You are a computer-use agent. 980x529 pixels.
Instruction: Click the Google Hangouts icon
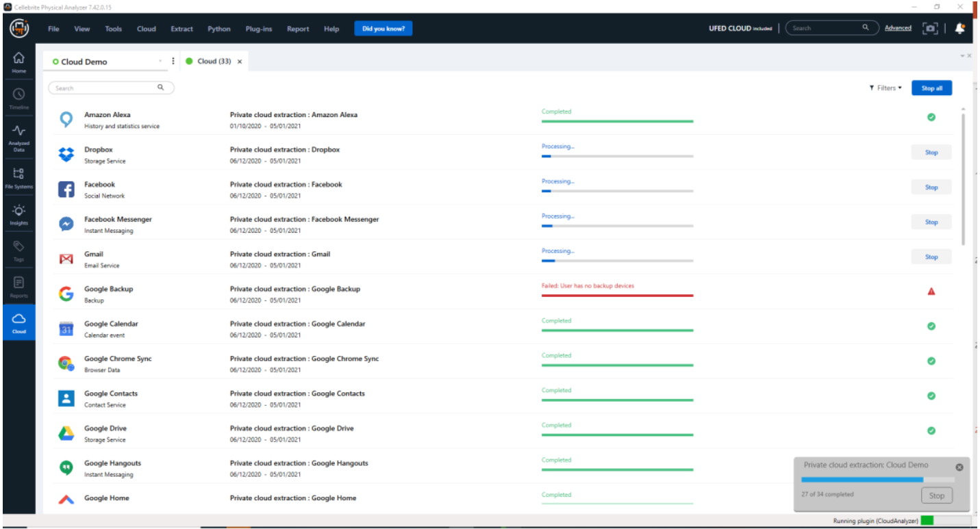(x=66, y=468)
